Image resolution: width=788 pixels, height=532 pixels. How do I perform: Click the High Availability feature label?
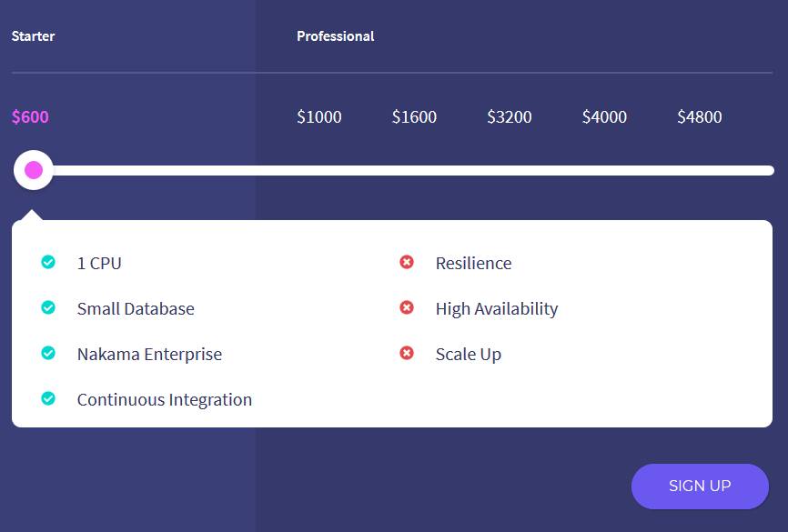click(x=497, y=309)
